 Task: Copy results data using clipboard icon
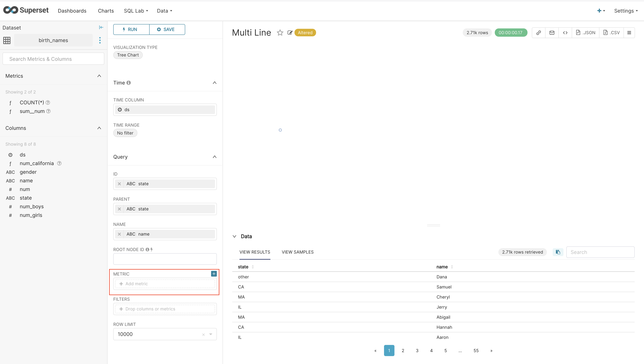click(x=558, y=252)
